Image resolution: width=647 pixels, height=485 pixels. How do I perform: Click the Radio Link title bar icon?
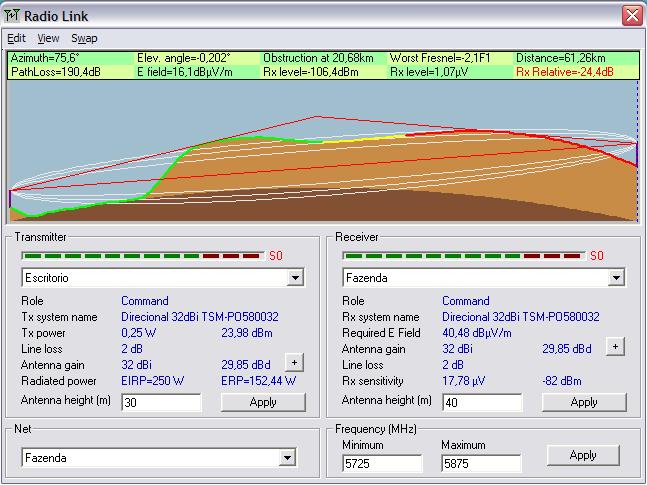[x=12, y=14]
